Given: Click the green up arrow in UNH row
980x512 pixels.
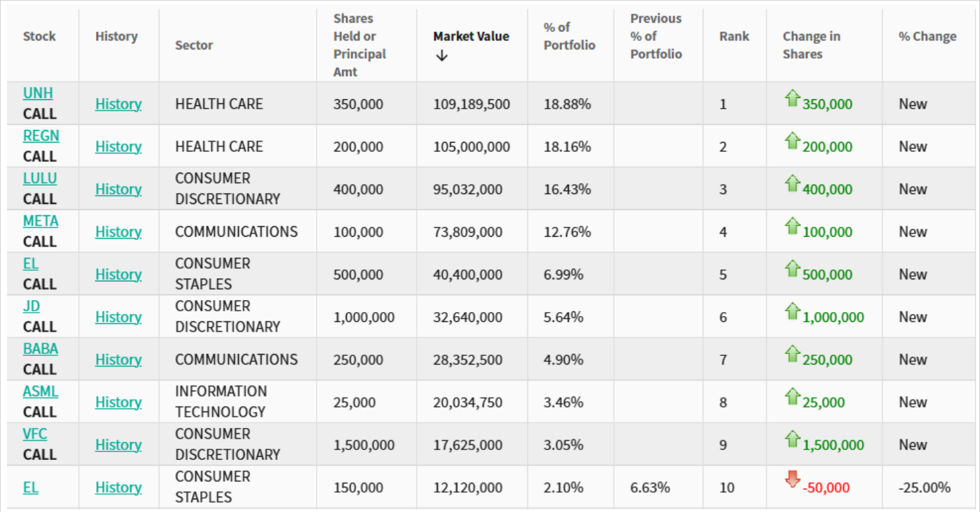Looking at the screenshot, I should click(x=792, y=99).
